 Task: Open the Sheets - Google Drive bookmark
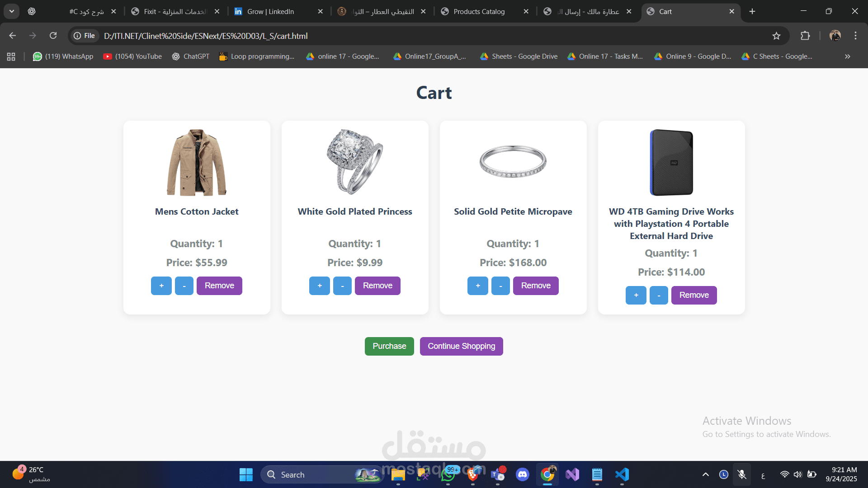pos(519,56)
